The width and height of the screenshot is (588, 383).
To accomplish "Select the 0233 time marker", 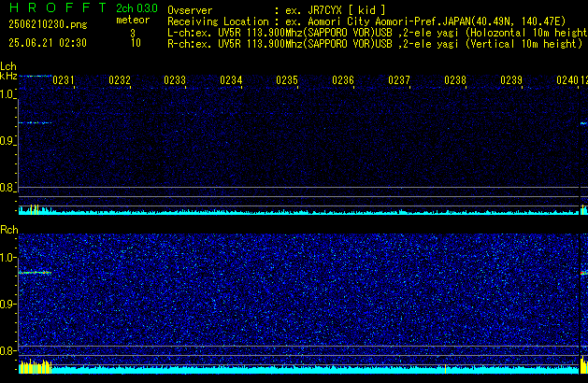I will pos(175,80).
